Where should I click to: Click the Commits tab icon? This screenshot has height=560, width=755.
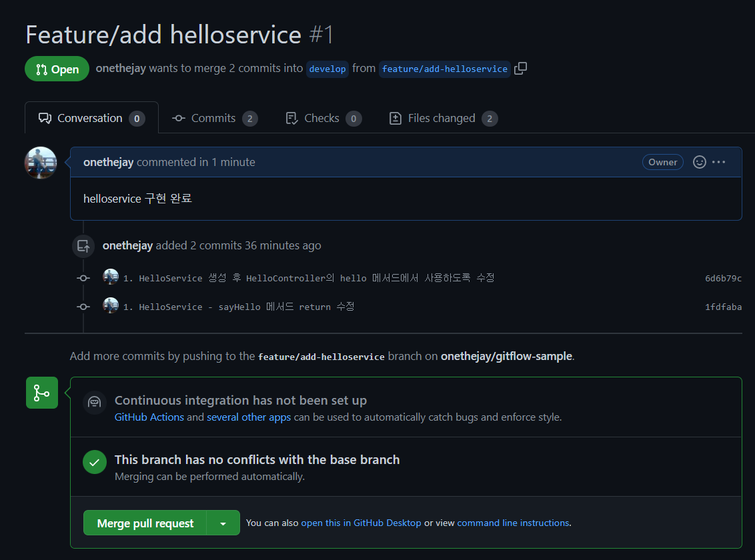pyautogui.click(x=179, y=119)
